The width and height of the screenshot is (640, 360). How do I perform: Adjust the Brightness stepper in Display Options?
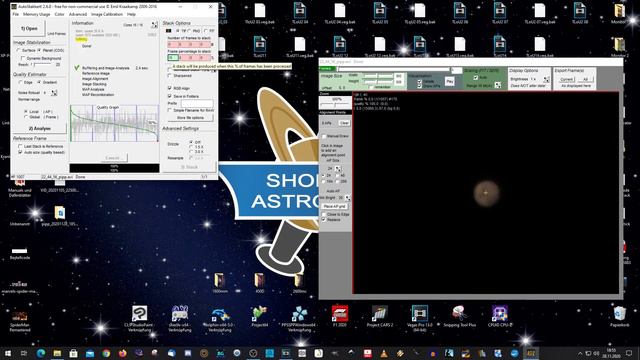point(546,79)
